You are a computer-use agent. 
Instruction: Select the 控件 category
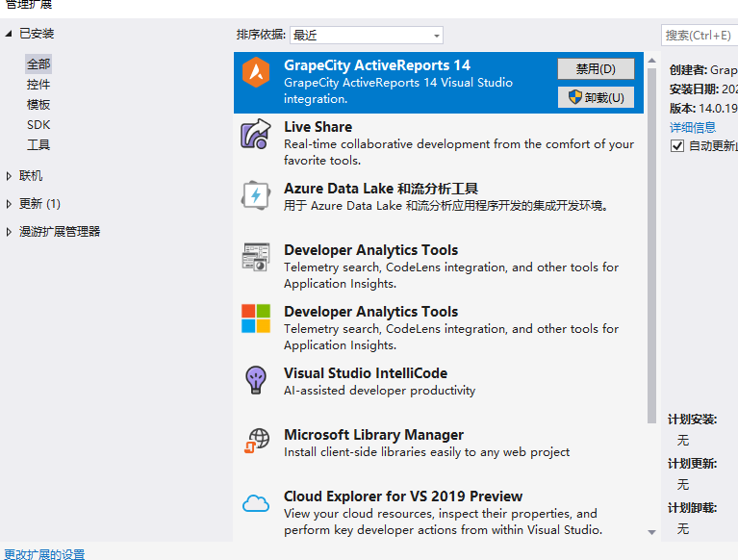[x=38, y=85]
